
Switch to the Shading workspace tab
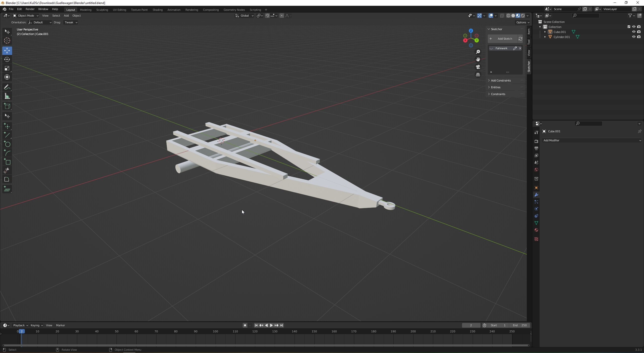[157, 10]
